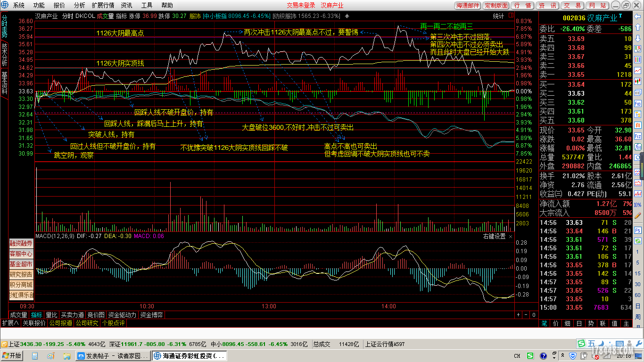Click the small icon left of 上证 index
This screenshot has width=644, height=362.
4,345
